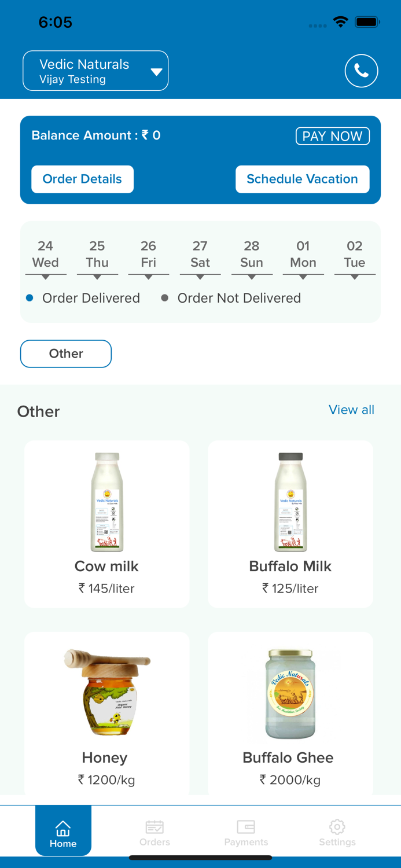Image resolution: width=401 pixels, height=868 pixels.
Task: Open the Settings gear navigation icon
Action: click(337, 827)
